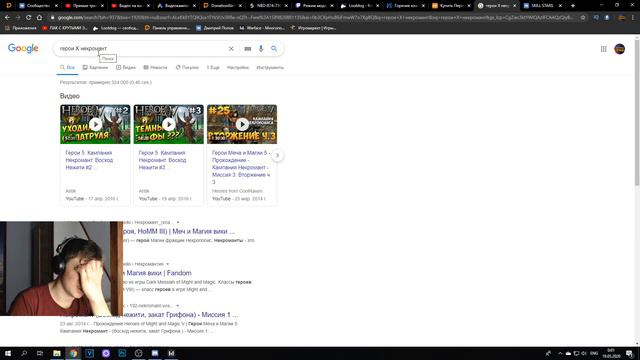Click the volume icon in system tray
Image resolution: width=640 pixels, height=360 pixels.
[584, 353]
